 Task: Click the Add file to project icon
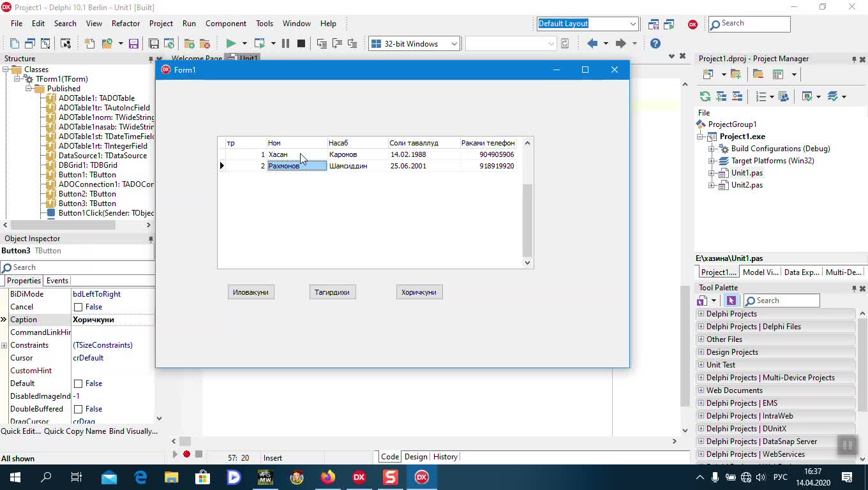[190, 43]
